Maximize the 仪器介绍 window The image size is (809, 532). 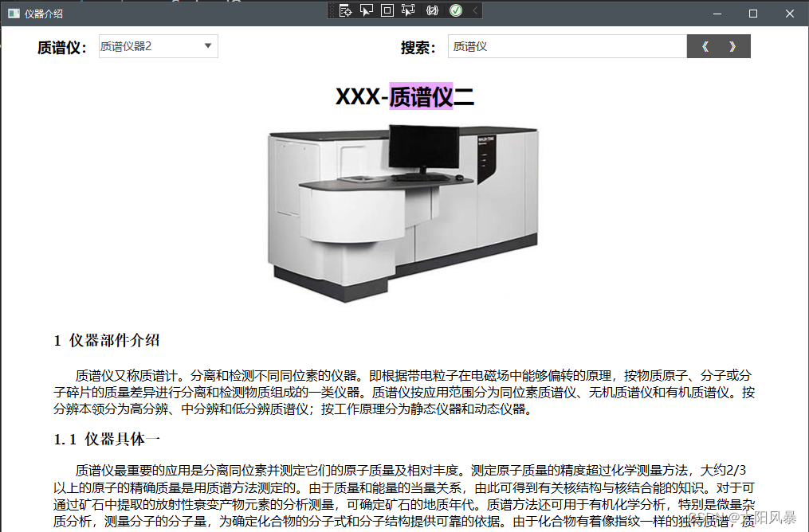[x=753, y=14]
